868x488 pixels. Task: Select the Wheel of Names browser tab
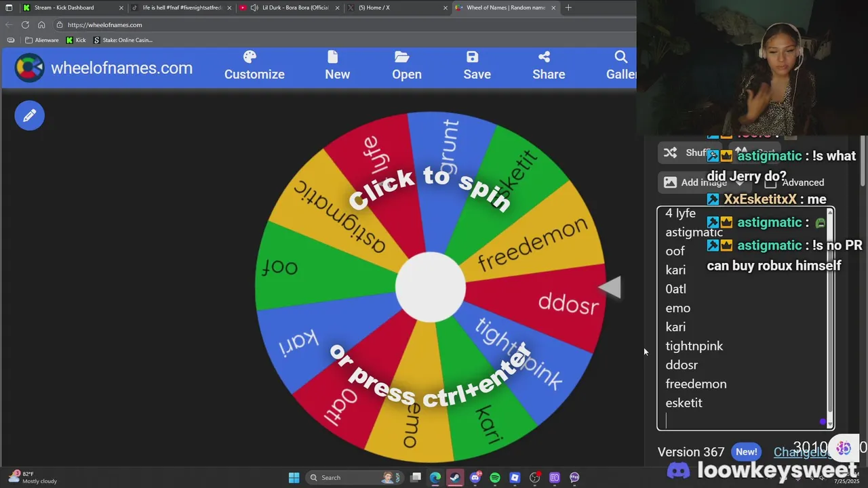click(505, 7)
